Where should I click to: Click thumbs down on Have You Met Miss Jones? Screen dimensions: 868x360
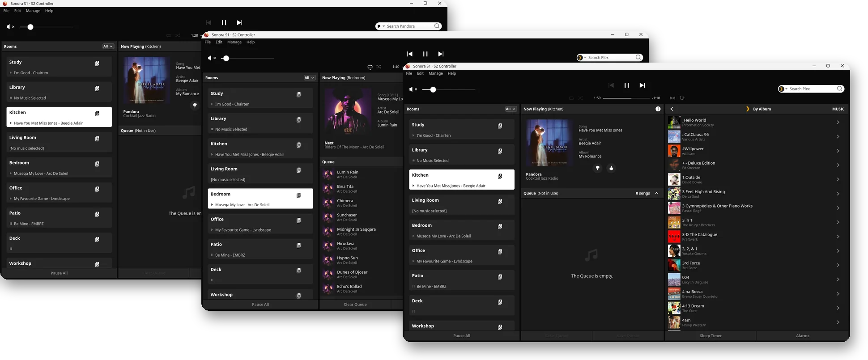[597, 168]
